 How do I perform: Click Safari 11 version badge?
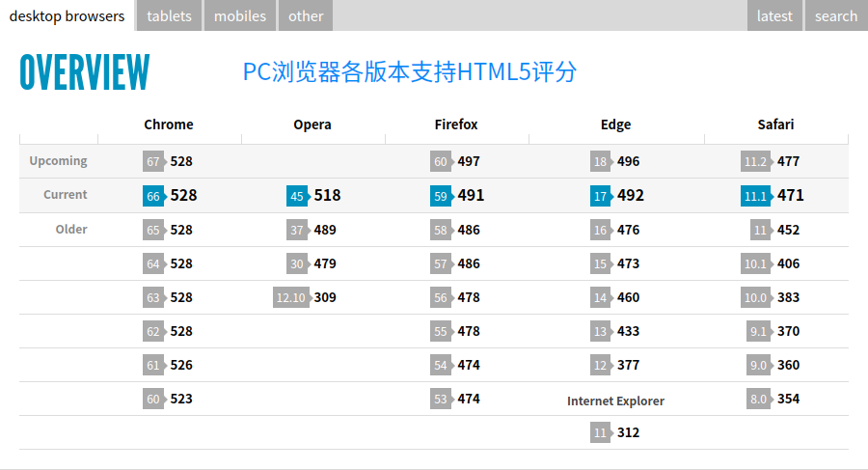761,230
